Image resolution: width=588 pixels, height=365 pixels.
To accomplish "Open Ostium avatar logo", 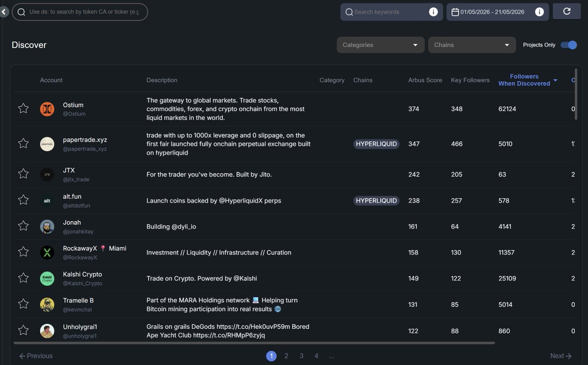I will coord(47,109).
